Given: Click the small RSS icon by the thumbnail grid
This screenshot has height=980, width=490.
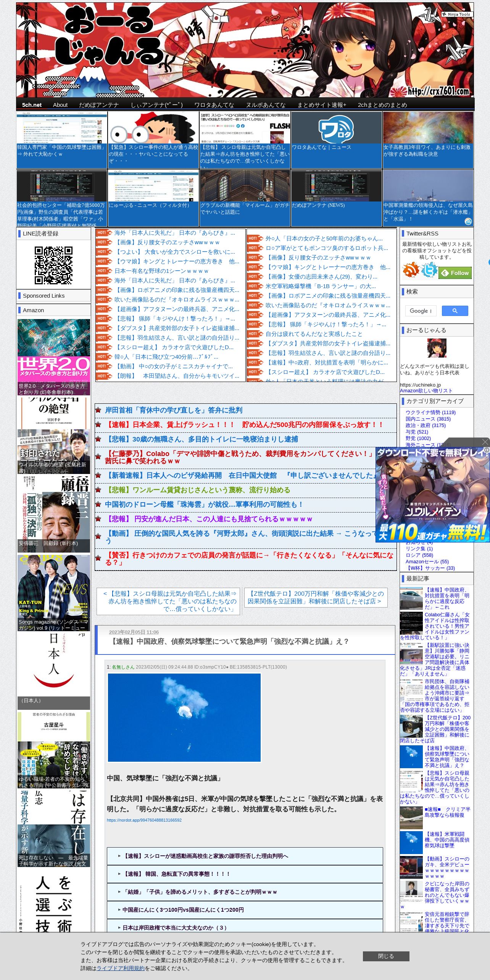Looking at the screenshot, I should click(468, 221).
